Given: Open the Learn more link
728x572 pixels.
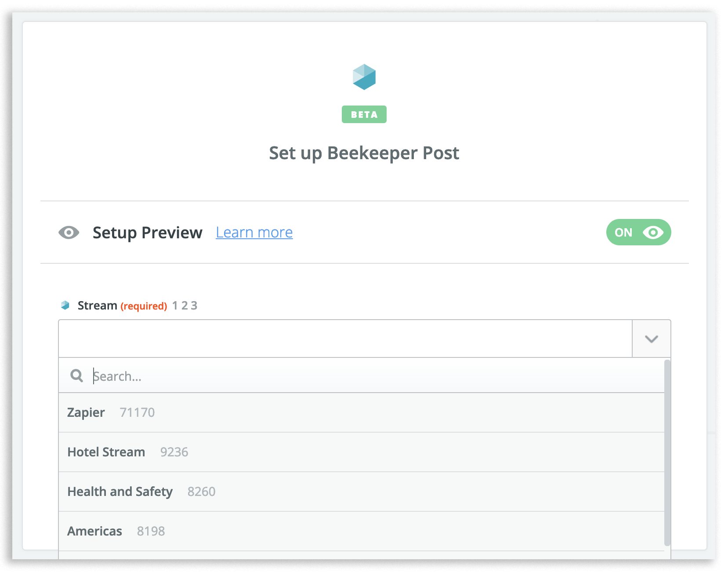Looking at the screenshot, I should [x=254, y=232].
